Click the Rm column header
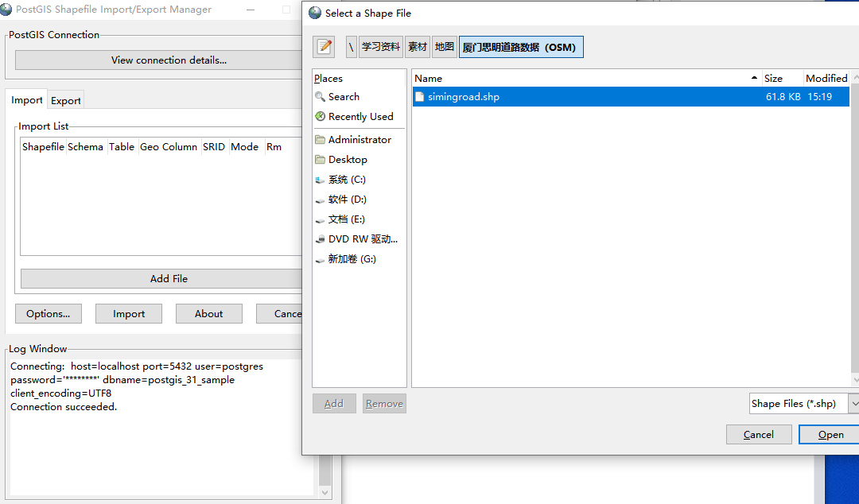This screenshot has height=504, width=859. pyautogui.click(x=274, y=147)
